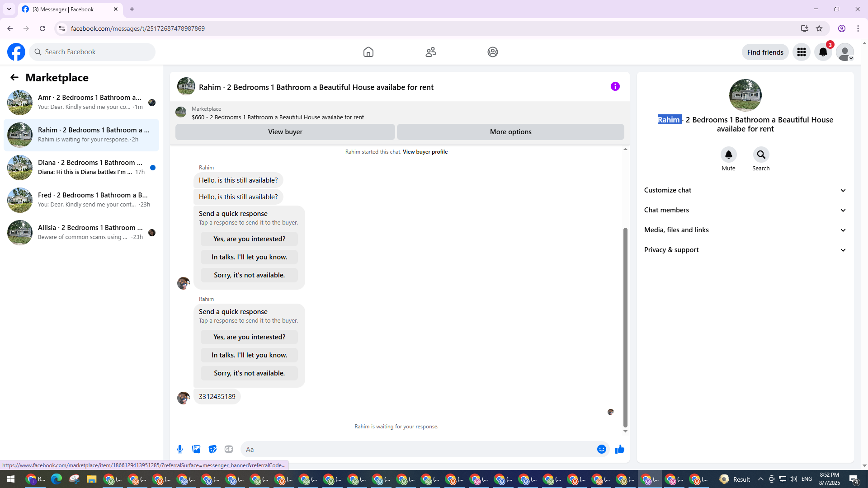Image resolution: width=868 pixels, height=488 pixels.
Task: Open the Amr conversation
Action: (x=81, y=103)
